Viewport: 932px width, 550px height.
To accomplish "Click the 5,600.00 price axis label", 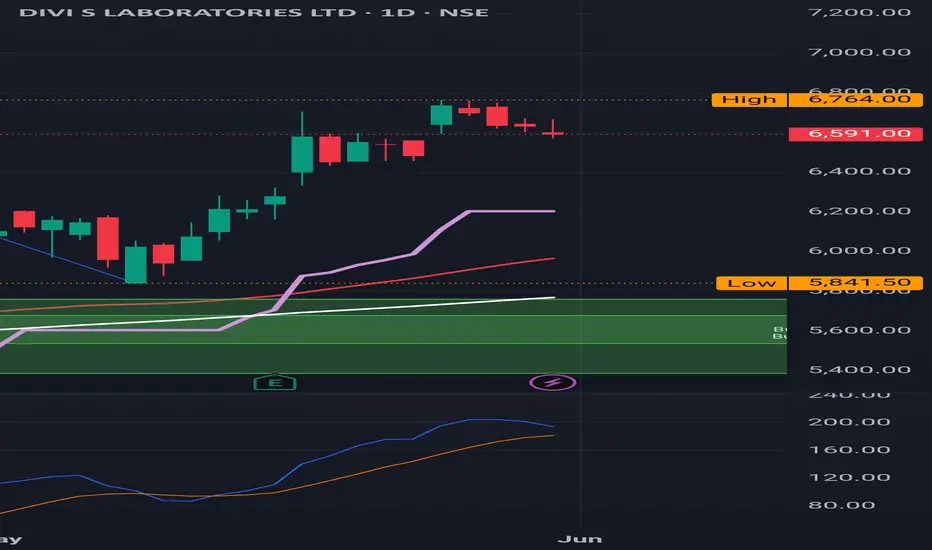I will click(859, 330).
